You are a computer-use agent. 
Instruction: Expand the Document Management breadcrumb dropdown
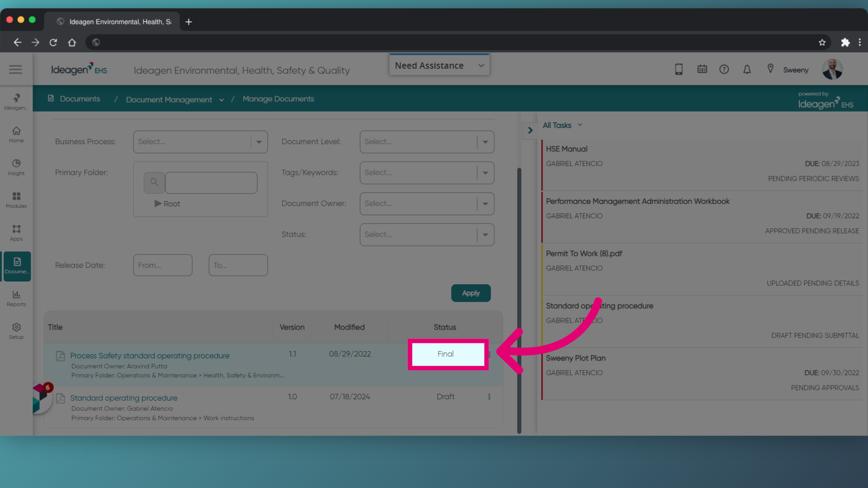[x=222, y=100]
